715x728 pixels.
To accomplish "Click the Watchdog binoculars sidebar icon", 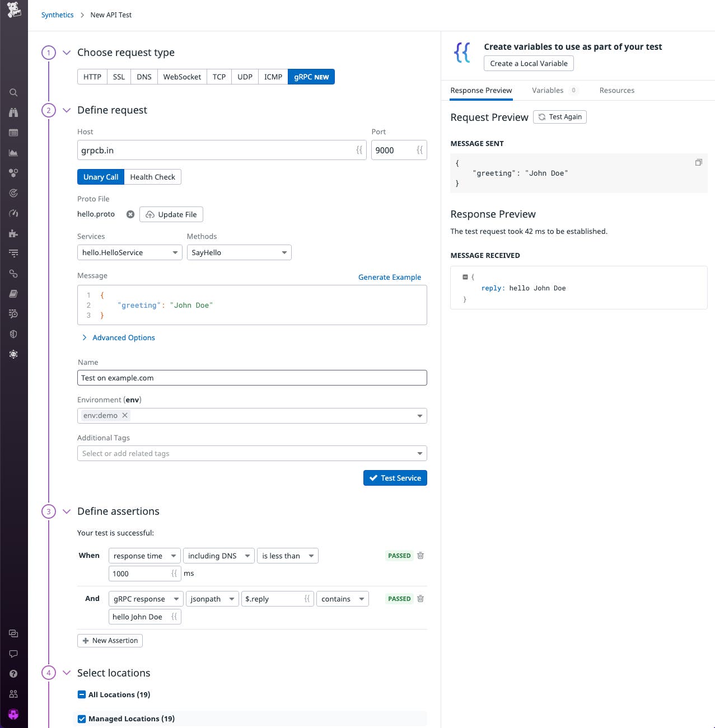I will coord(13,113).
